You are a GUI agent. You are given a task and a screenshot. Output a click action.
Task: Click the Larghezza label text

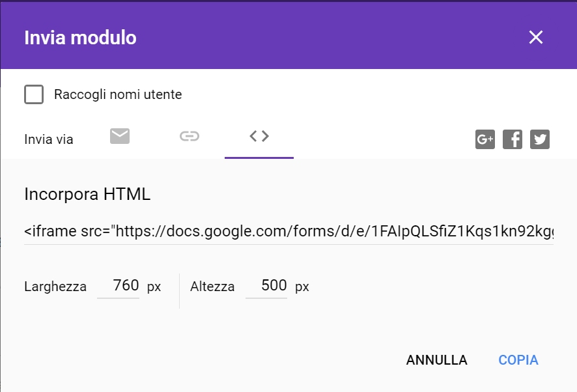pyautogui.click(x=55, y=287)
